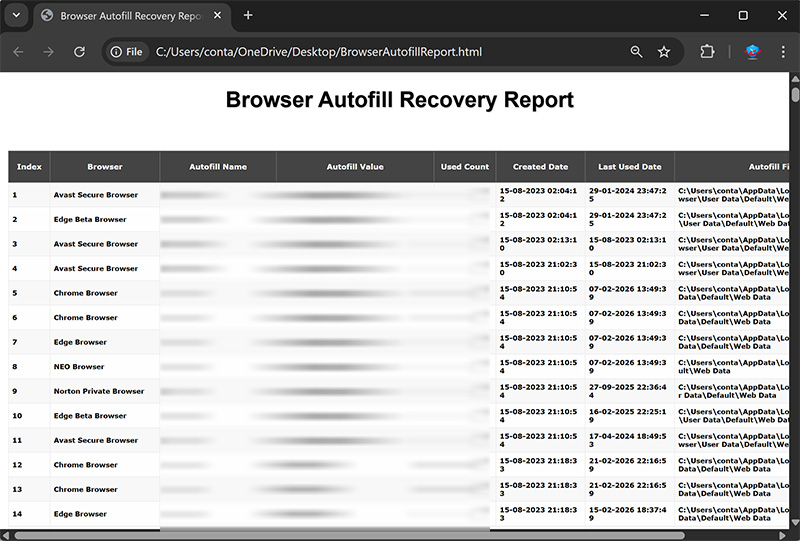Click the browser back arrow button
The height and width of the screenshot is (541, 800).
point(18,52)
